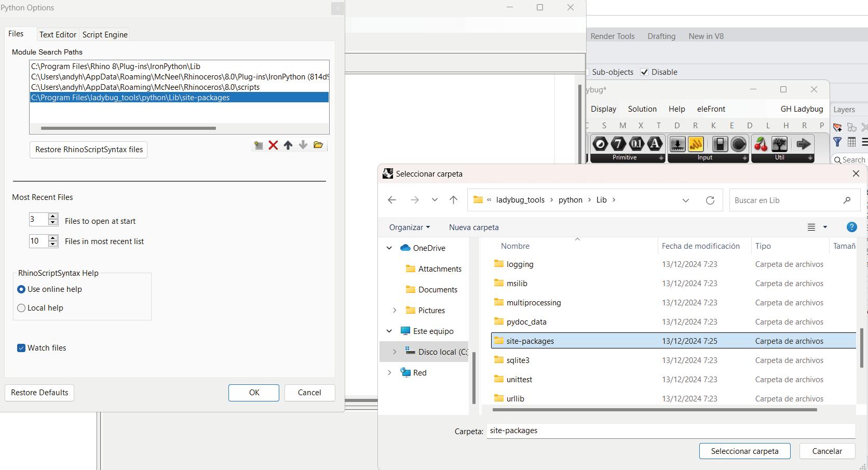
Task: Open the Solution menu in Grasshopper
Action: tap(642, 109)
